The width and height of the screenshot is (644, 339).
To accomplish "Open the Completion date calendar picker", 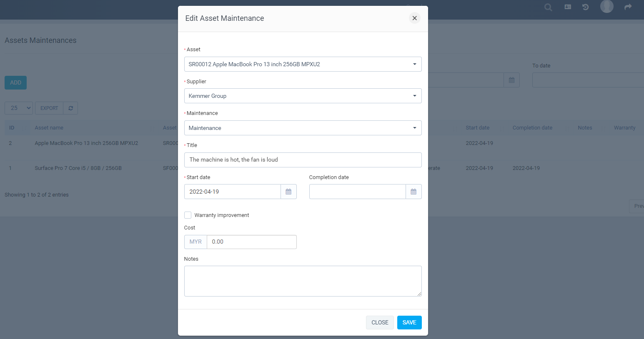I will coord(413,192).
